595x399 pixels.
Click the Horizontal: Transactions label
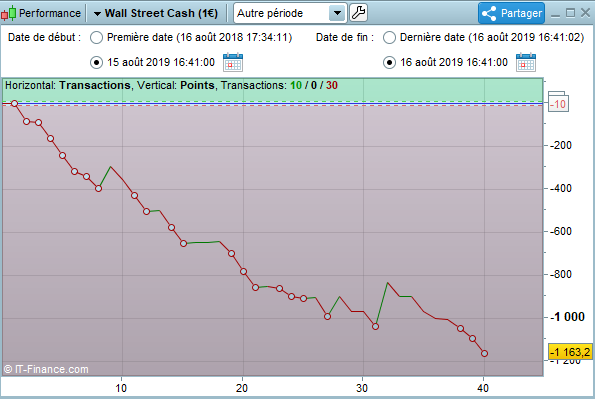pos(68,85)
